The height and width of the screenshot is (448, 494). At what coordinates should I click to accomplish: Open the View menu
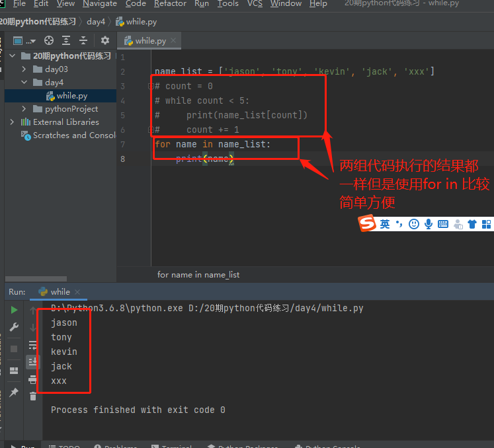(65, 3)
